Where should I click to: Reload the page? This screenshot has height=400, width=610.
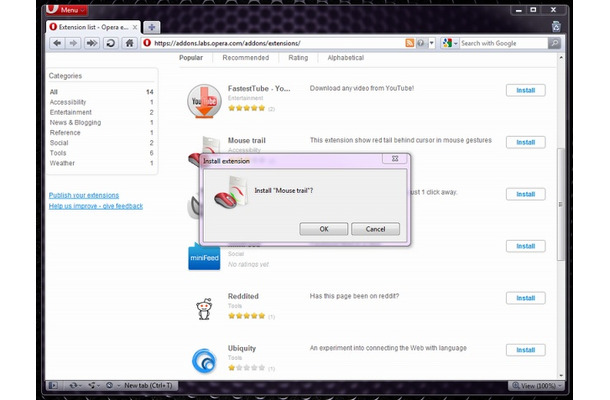(111, 43)
